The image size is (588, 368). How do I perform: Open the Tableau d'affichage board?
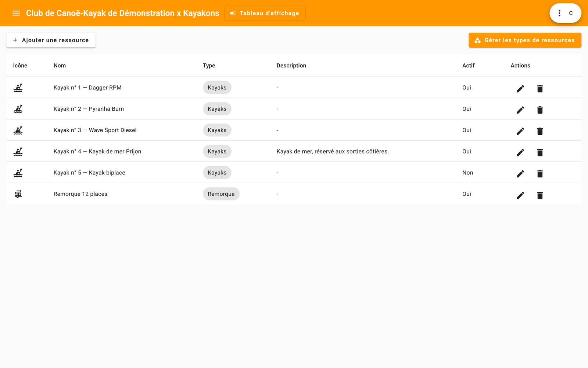[x=265, y=13]
